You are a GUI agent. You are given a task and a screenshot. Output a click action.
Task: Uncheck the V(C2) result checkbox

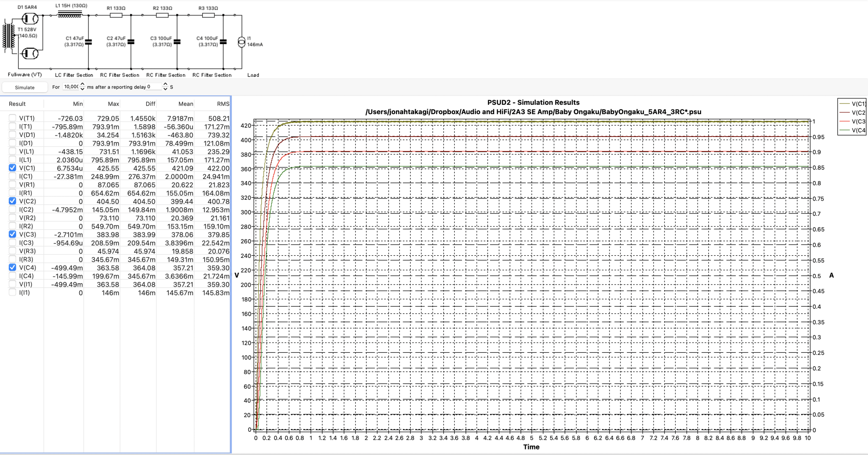[x=12, y=201]
